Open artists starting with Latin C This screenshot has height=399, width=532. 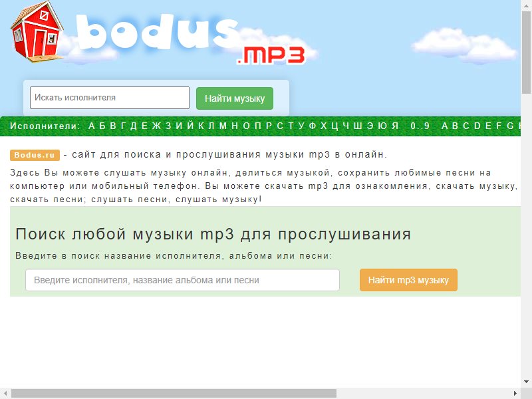click(466, 126)
